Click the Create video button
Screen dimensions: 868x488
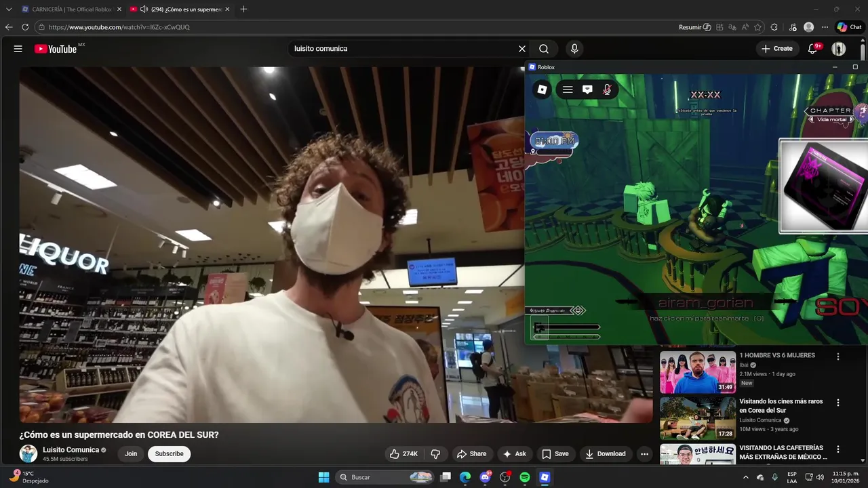[776, 49]
